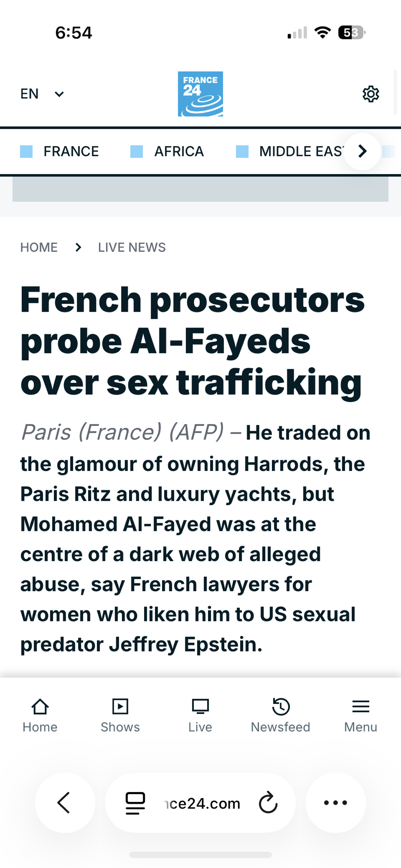Select the AFRICA category tab
This screenshot has width=401, height=868.
click(x=179, y=151)
